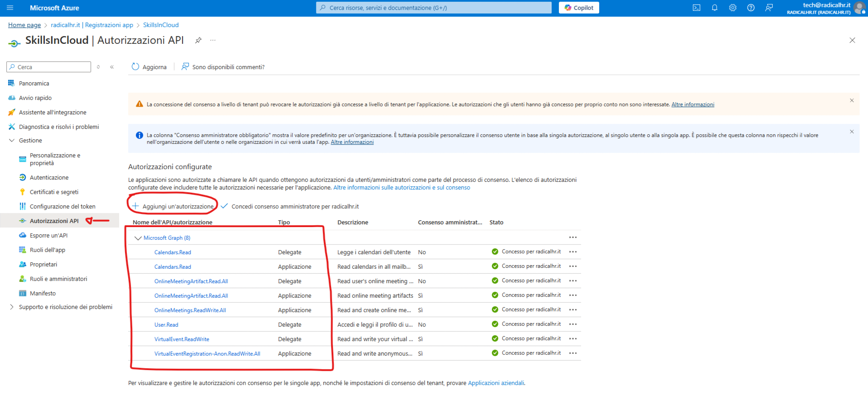The image size is (868, 402).
Task: Dismiss the blue admin consent info banner
Action: coord(852,131)
